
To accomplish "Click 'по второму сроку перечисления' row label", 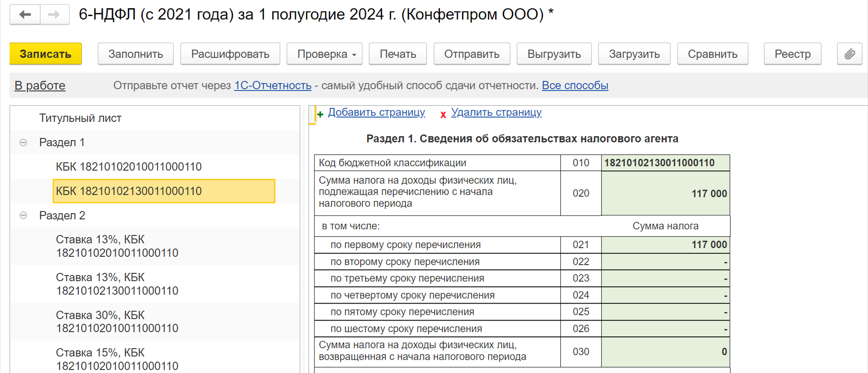I will [x=405, y=262].
